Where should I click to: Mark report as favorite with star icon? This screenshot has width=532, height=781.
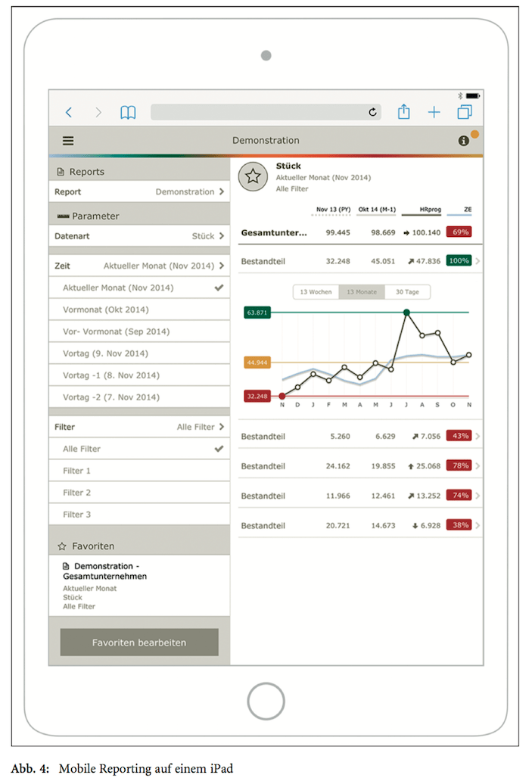[x=253, y=177]
